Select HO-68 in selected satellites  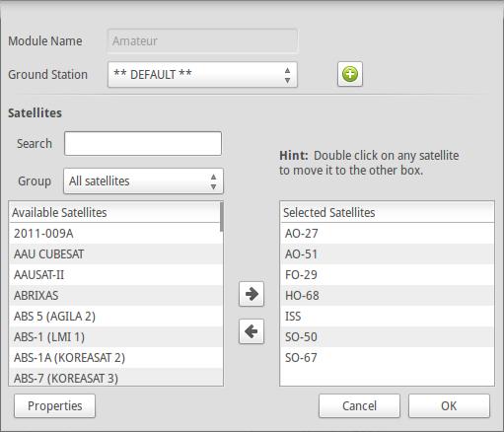pos(387,296)
